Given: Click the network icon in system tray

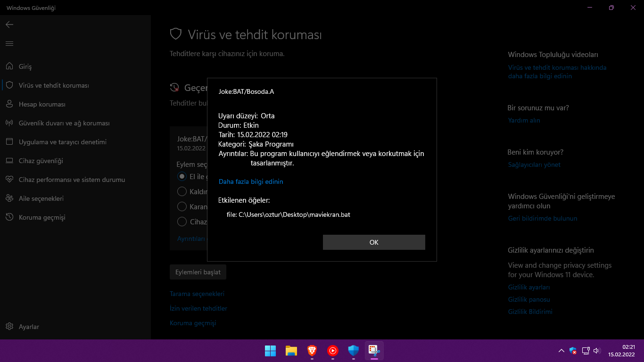Looking at the screenshot, I should coord(586,351).
